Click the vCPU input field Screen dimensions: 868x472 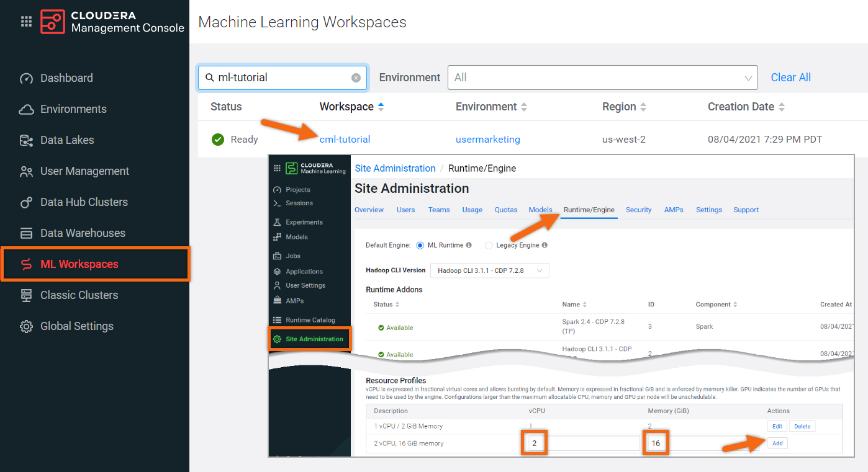pos(582,443)
